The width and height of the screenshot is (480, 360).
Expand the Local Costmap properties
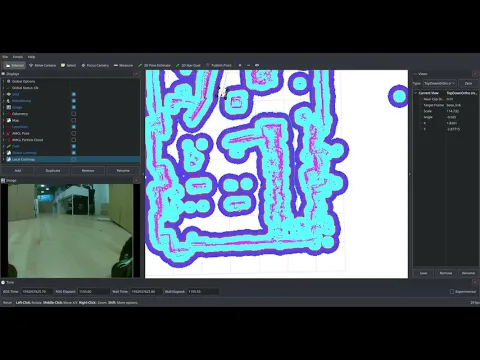click(x=4, y=159)
